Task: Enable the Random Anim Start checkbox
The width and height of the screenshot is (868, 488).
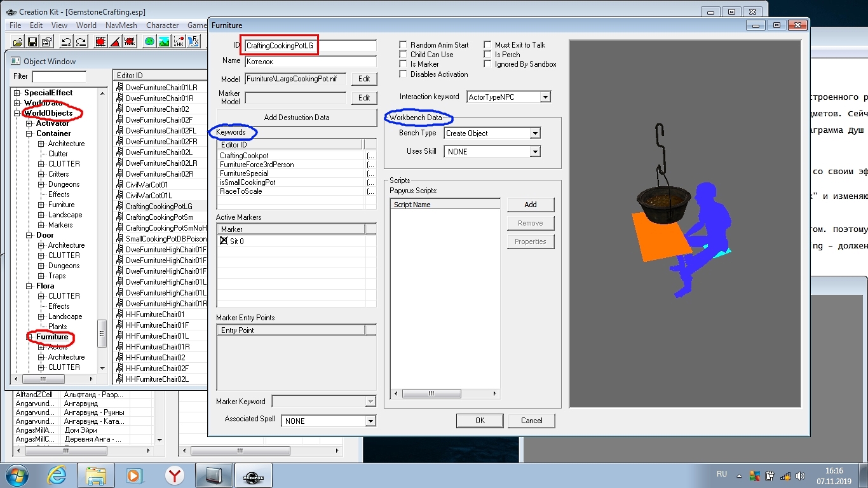Action: (403, 45)
